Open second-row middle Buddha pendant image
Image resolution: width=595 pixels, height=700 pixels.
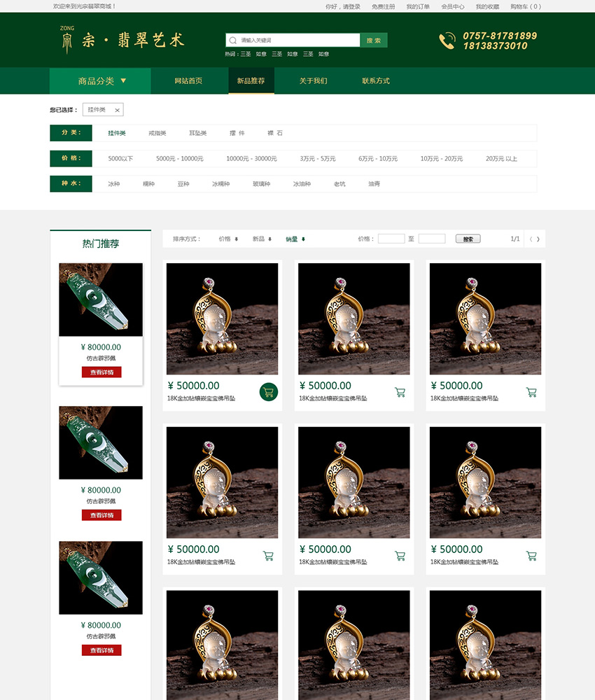point(354,482)
